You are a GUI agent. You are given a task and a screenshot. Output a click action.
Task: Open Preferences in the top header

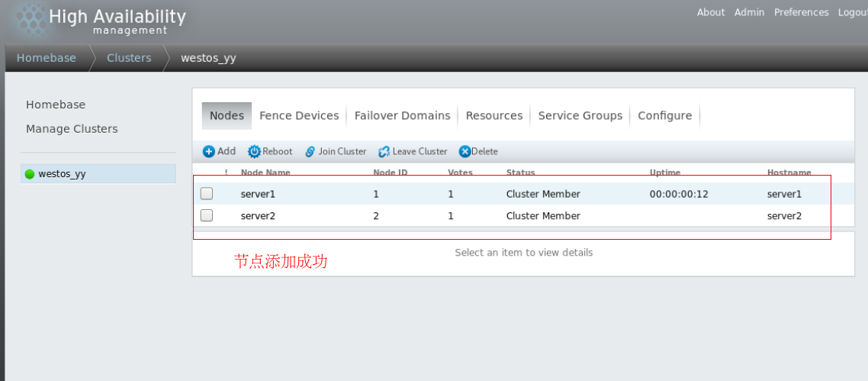[802, 12]
